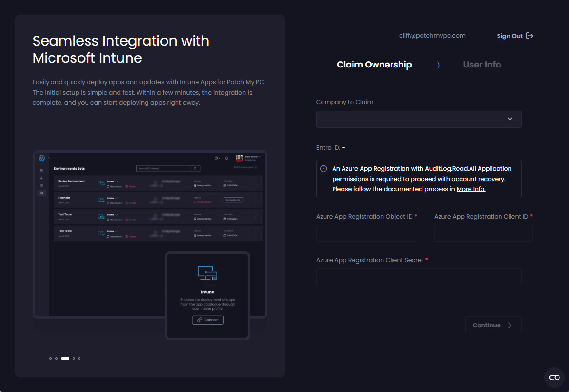Switch to the second carousel slide dot

coord(56,358)
